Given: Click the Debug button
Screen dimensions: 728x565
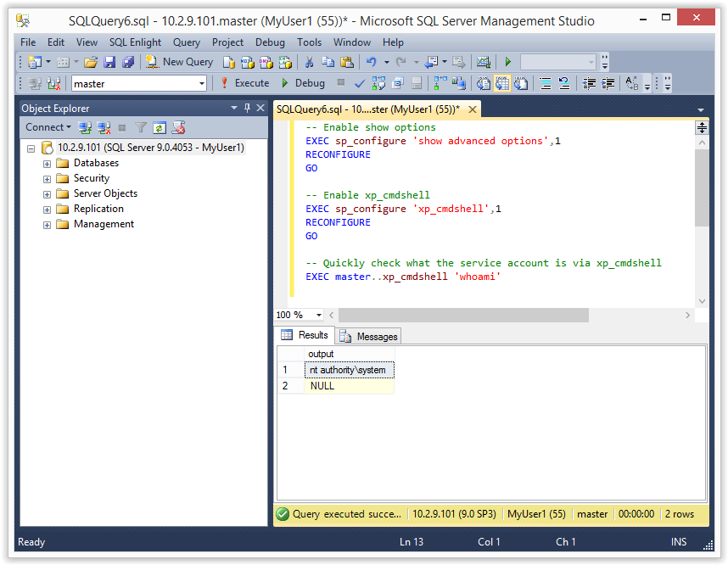Looking at the screenshot, I should click(304, 83).
